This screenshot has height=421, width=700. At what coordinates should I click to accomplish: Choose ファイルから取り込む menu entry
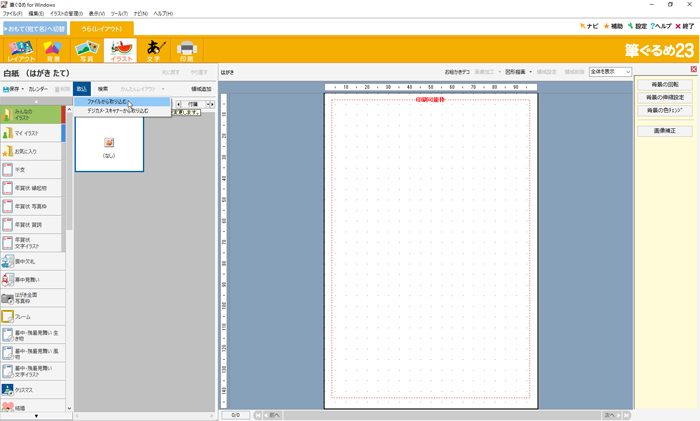(x=108, y=102)
